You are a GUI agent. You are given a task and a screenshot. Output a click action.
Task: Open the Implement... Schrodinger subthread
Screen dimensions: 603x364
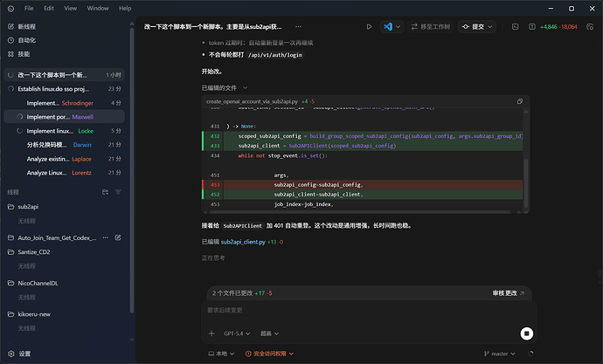click(x=64, y=103)
